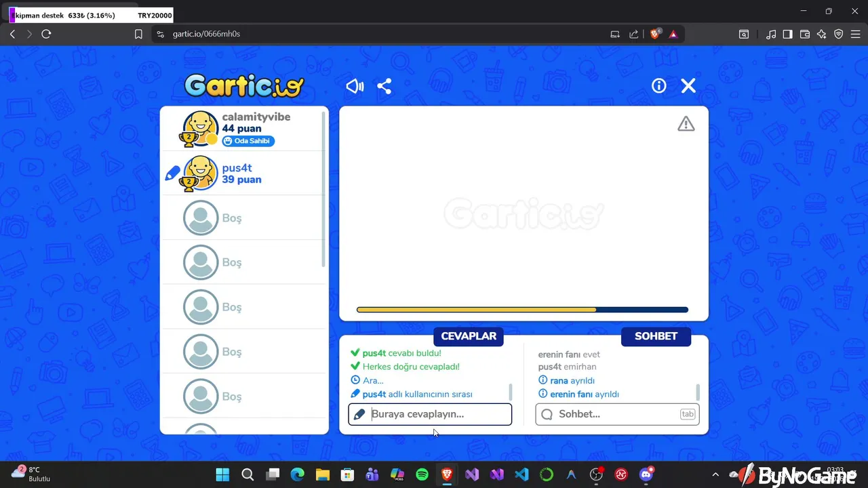Open Discord from taskbar
The height and width of the screenshot is (488, 868).
point(646,474)
